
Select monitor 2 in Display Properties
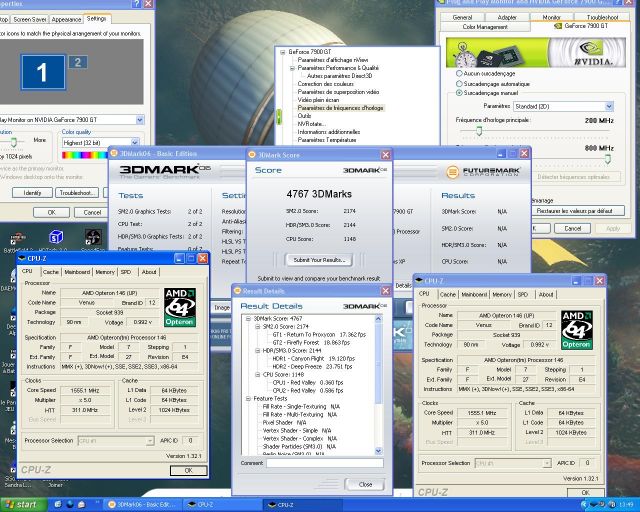pos(78,62)
